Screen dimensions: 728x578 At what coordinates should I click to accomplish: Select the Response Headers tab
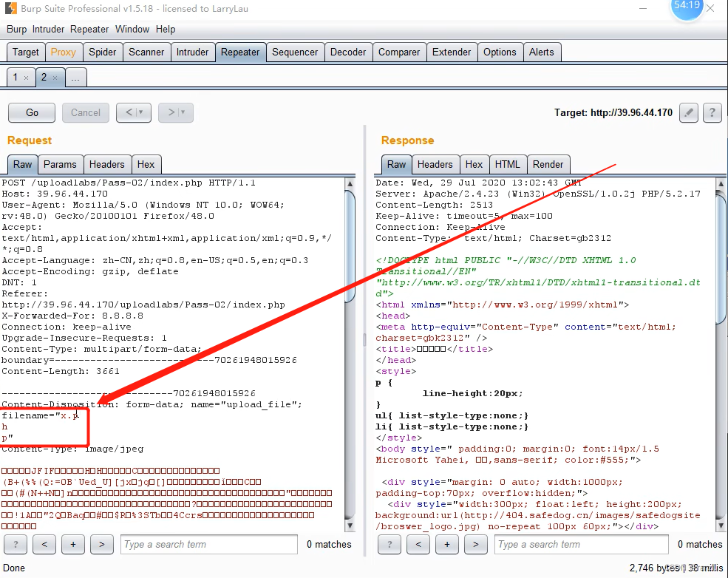point(435,164)
